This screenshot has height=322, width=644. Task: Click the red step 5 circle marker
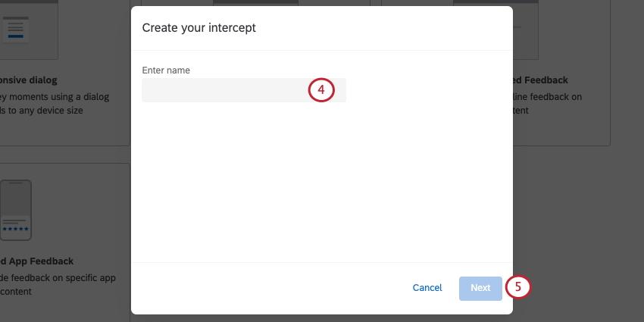coord(518,286)
